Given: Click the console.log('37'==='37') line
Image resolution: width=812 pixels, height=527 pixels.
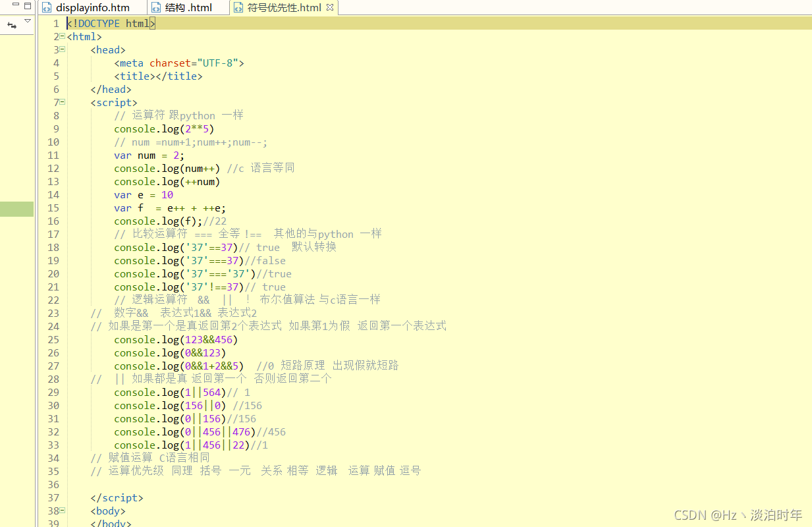Looking at the screenshot, I should [202, 274].
